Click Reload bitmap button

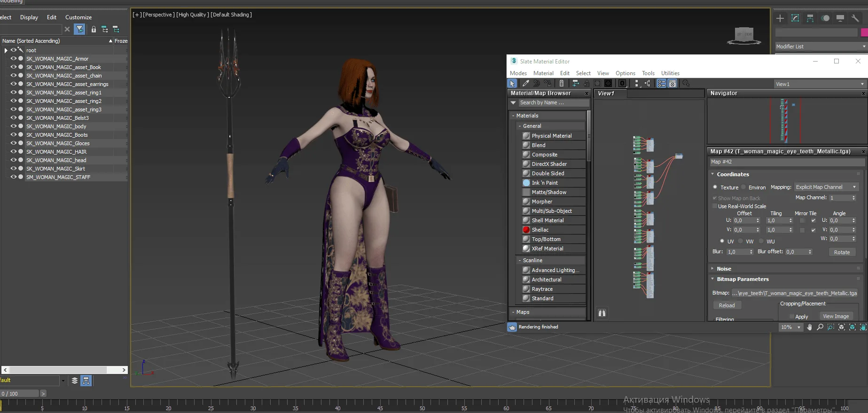[727, 305]
